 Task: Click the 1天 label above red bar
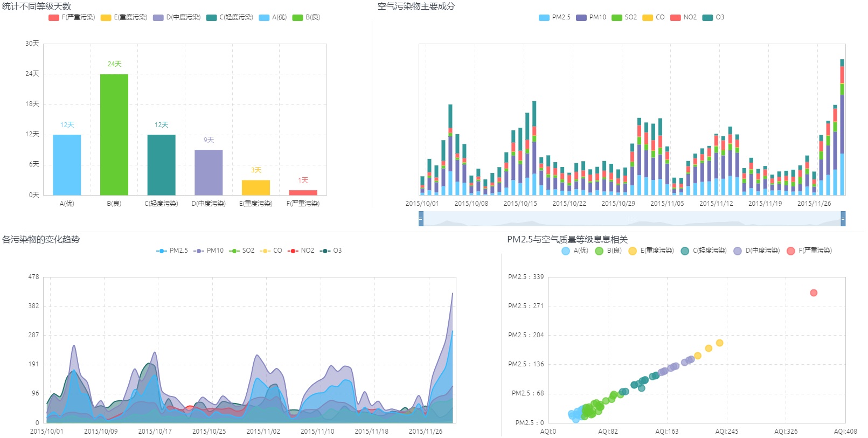pos(303,180)
